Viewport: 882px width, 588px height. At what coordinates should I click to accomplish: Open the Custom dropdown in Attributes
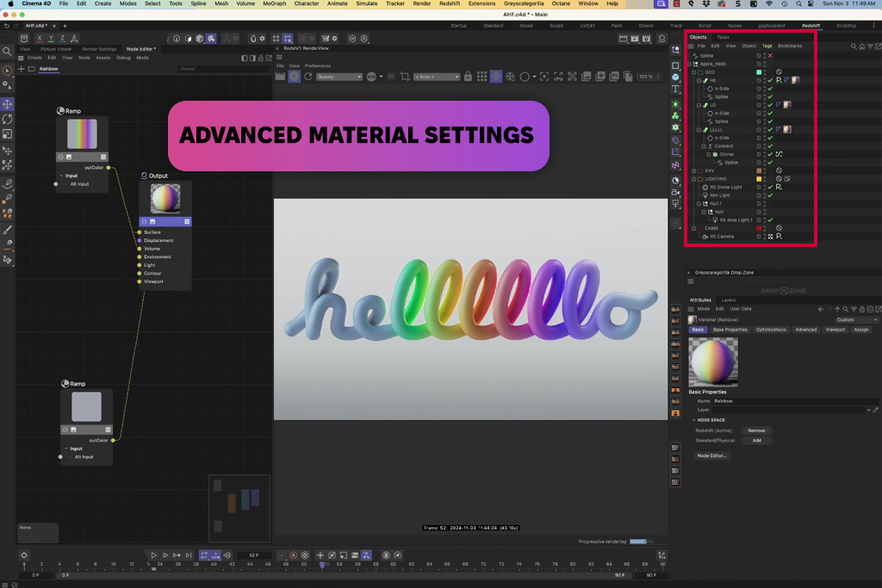coord(856,320)
